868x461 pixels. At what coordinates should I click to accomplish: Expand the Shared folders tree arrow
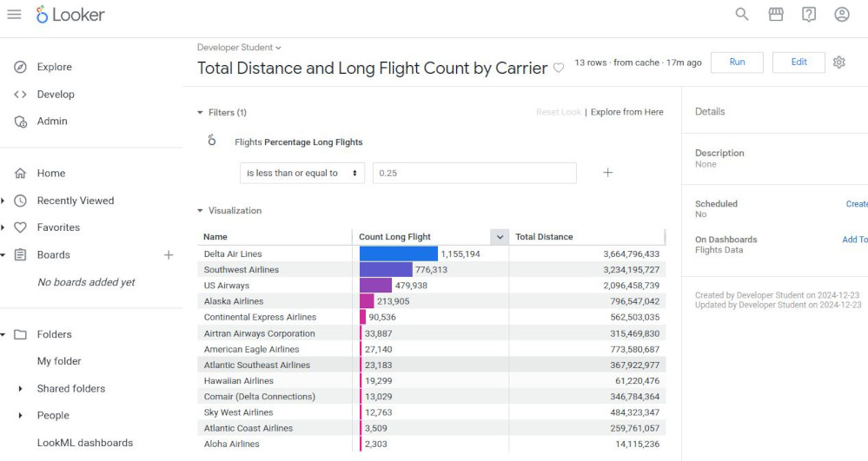pyautogui.click(x=21, y=388)
